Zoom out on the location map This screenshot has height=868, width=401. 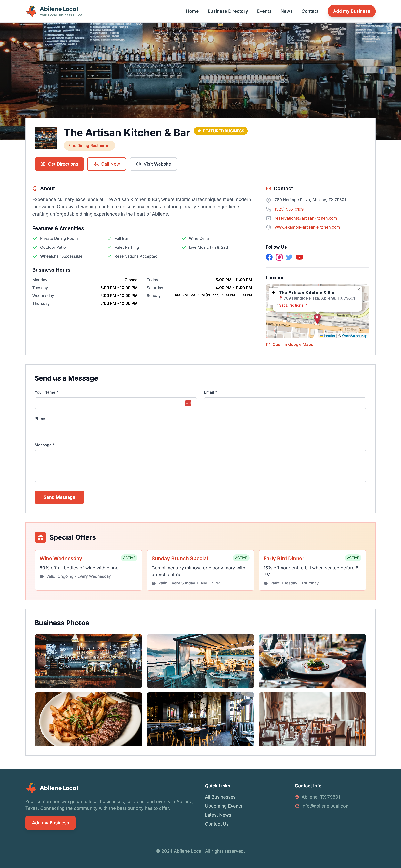[x=273, y=301]
